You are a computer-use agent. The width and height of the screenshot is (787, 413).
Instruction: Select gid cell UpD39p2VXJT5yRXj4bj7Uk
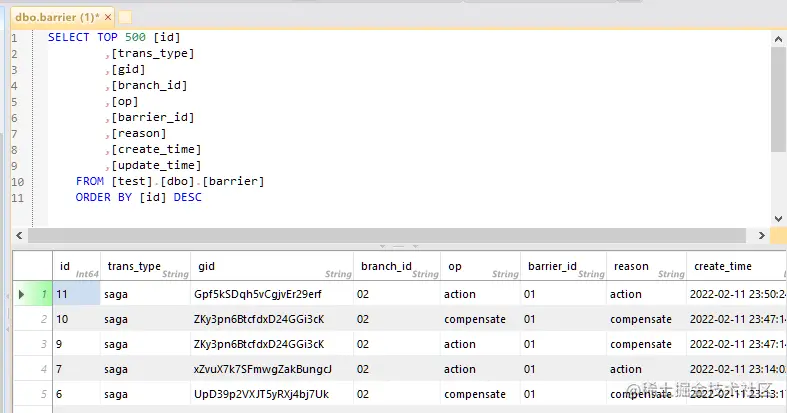pos(272,394)
